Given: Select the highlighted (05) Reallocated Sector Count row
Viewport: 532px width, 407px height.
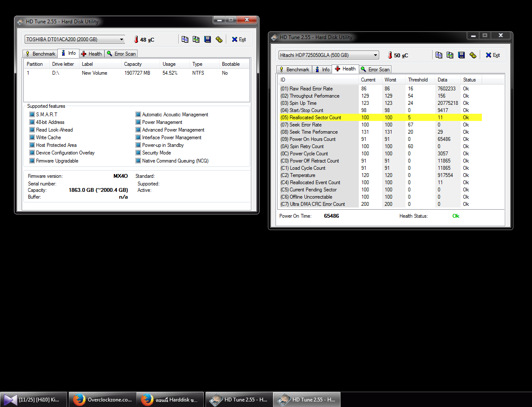Looking at the screenshot, I should point(380,118).
